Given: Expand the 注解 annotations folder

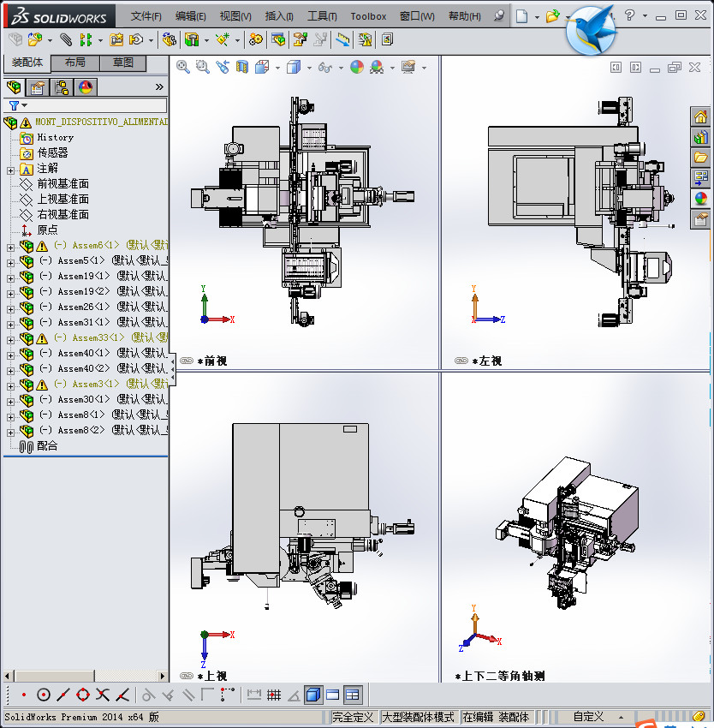Looking at the screenshot, I should pyautogui.click(x=10, y=170).
